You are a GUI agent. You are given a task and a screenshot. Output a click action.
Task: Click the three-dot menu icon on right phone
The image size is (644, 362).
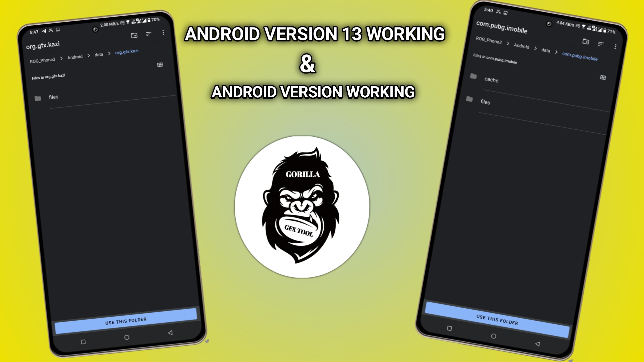click(616, 46)
